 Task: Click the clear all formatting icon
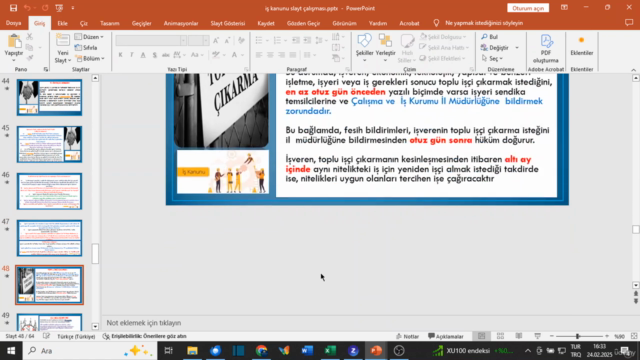click(241, 40)
